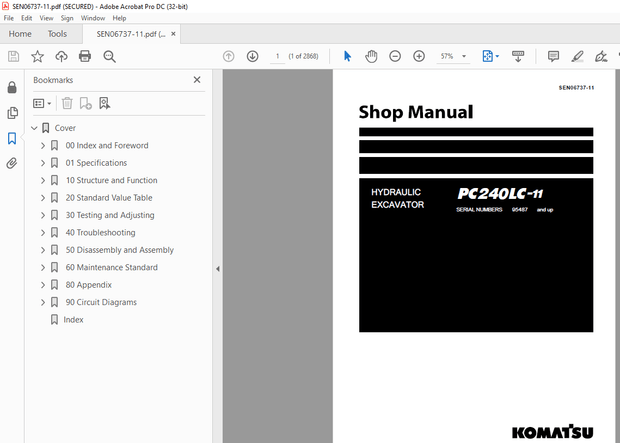
Task: Open the View menu
Action: point(46,18)
